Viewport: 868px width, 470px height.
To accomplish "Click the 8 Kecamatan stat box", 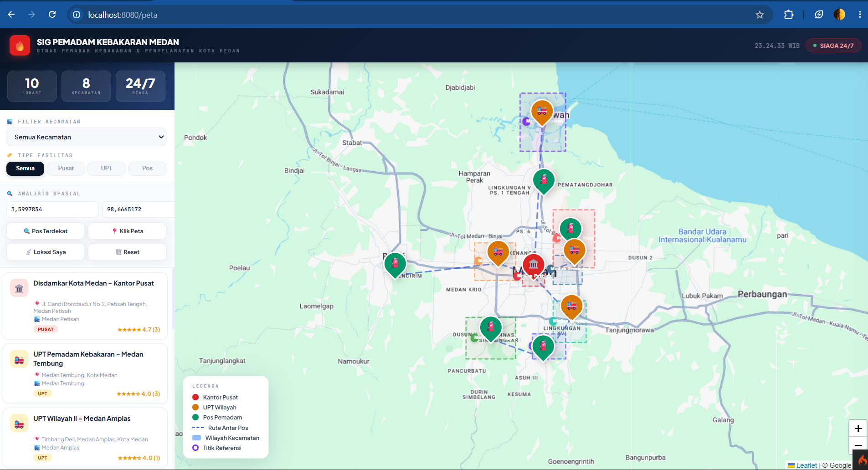I will pos(86,86).
